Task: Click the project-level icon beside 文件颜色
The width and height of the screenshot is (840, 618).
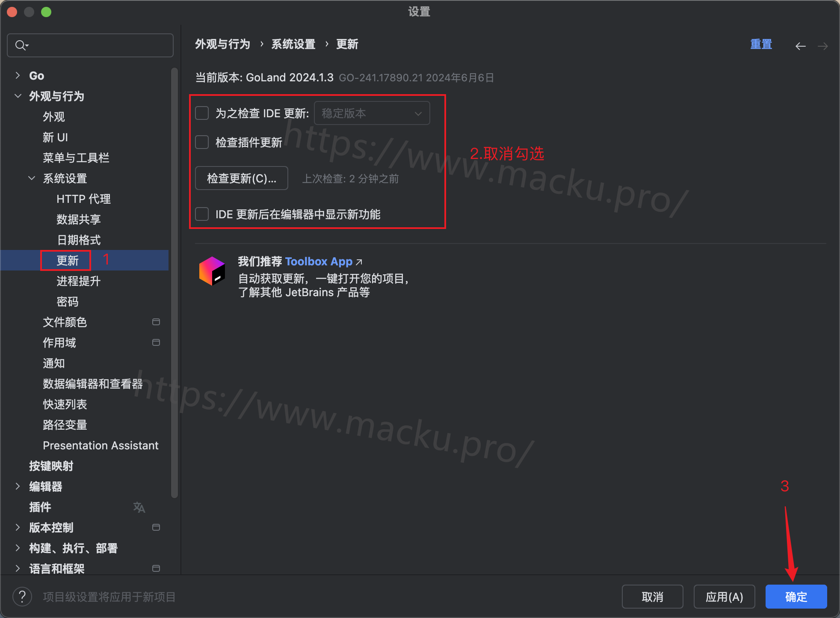Action: click(x=156, y=322)
